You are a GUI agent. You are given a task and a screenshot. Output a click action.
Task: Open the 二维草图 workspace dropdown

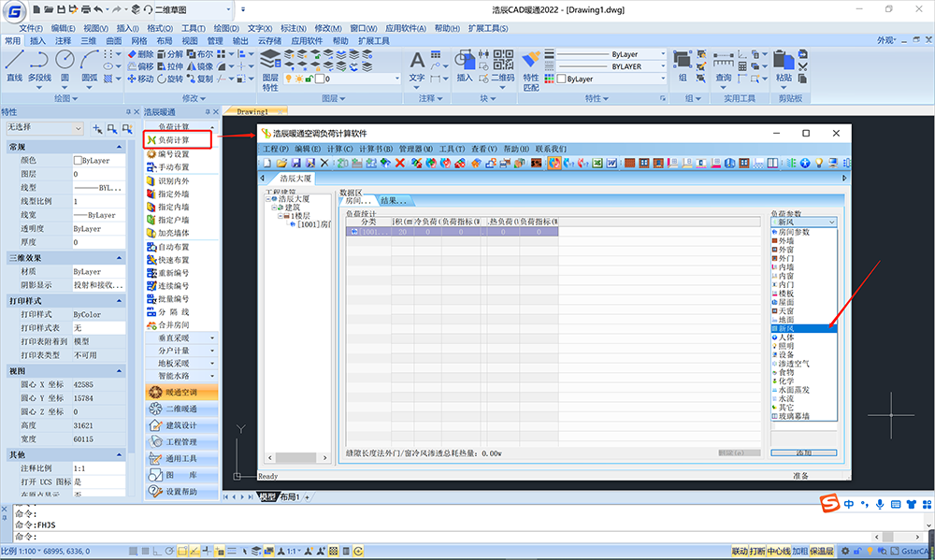[x=228, y=9]
